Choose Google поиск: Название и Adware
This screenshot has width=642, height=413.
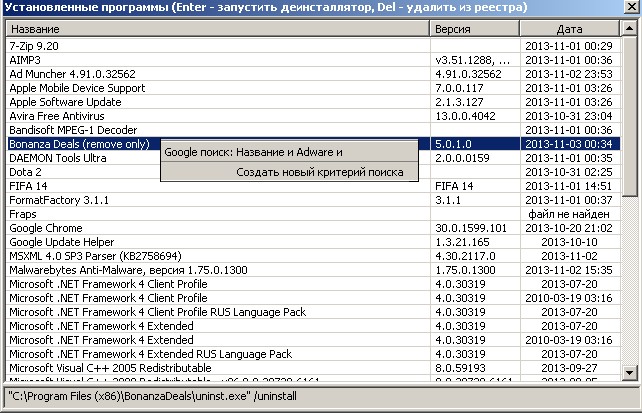(289, 152)
